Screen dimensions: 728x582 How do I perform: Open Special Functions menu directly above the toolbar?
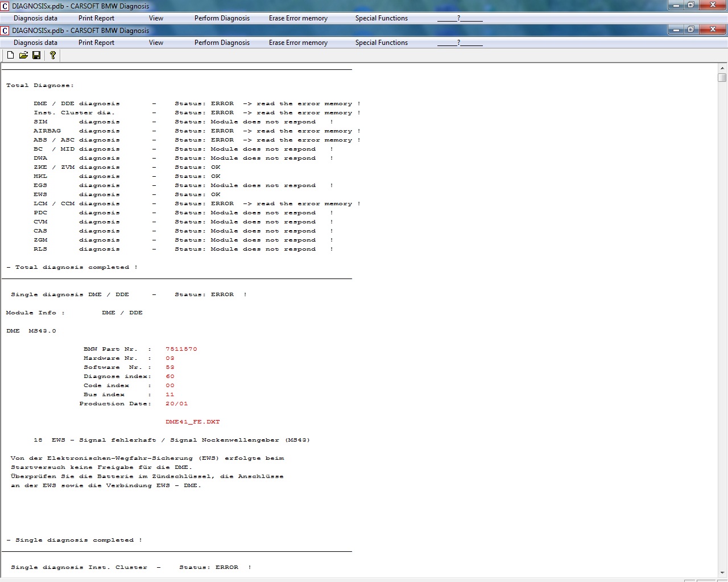[x=381, y=43]
